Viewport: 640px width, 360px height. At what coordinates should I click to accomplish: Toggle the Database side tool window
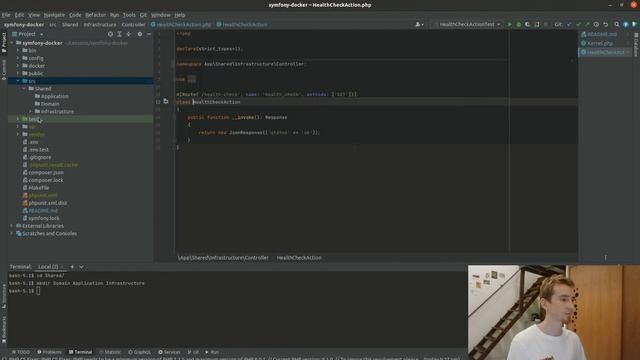tap(636, 45)
